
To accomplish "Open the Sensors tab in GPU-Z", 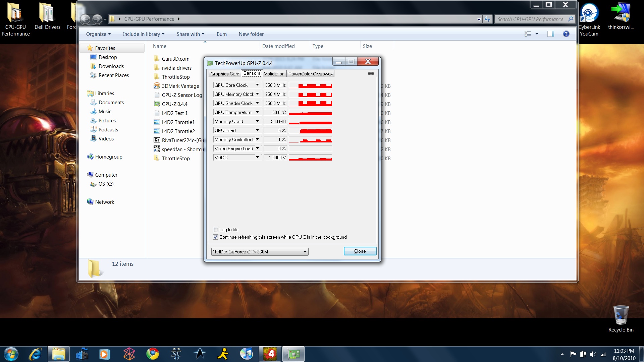I will (x=252, y=73).
